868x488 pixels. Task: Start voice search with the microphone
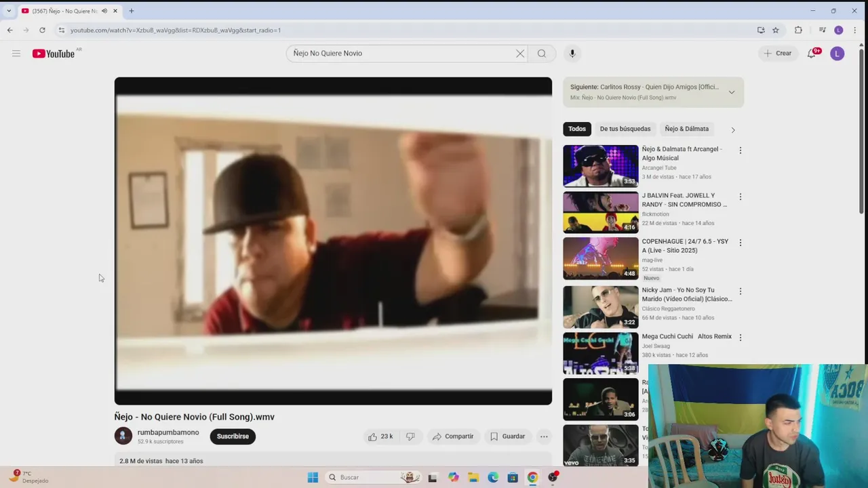pyautogui.click(x=572, y=54)
